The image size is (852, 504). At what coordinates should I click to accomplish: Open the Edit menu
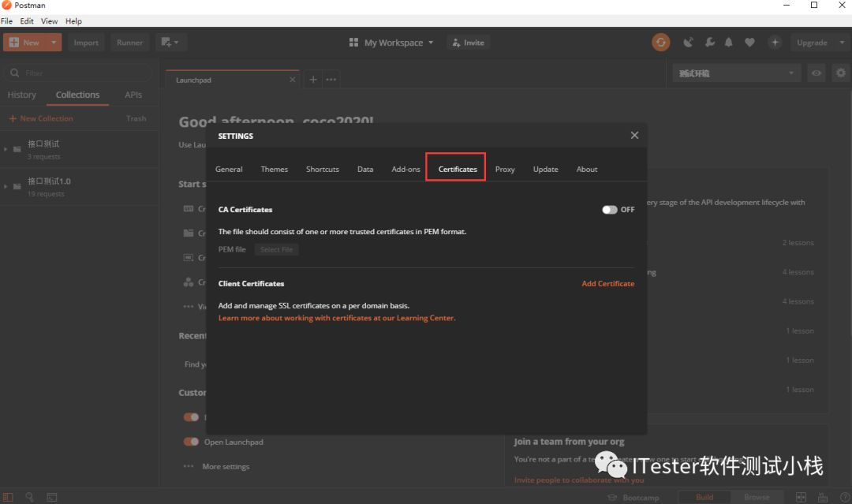pos(27,21)
